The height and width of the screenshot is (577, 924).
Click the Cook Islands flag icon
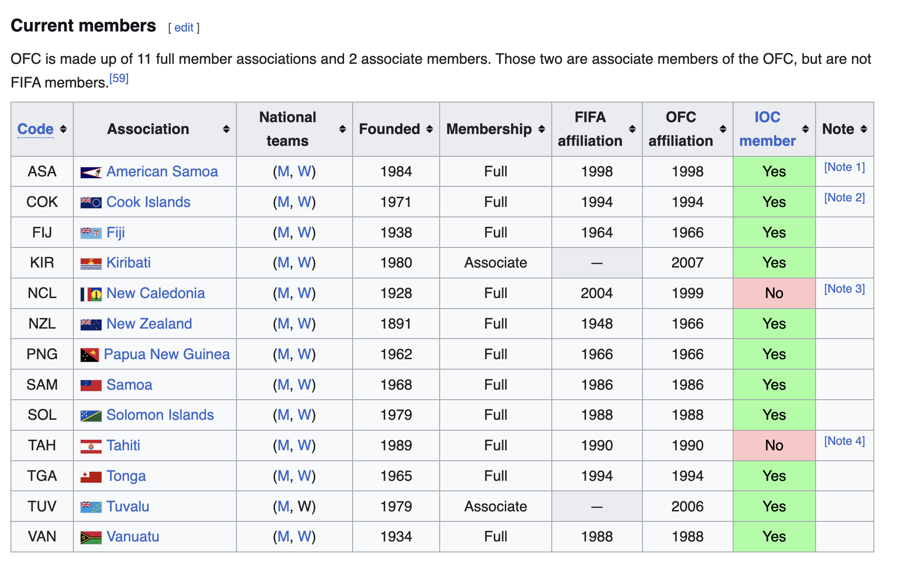(x=91, y=202)
